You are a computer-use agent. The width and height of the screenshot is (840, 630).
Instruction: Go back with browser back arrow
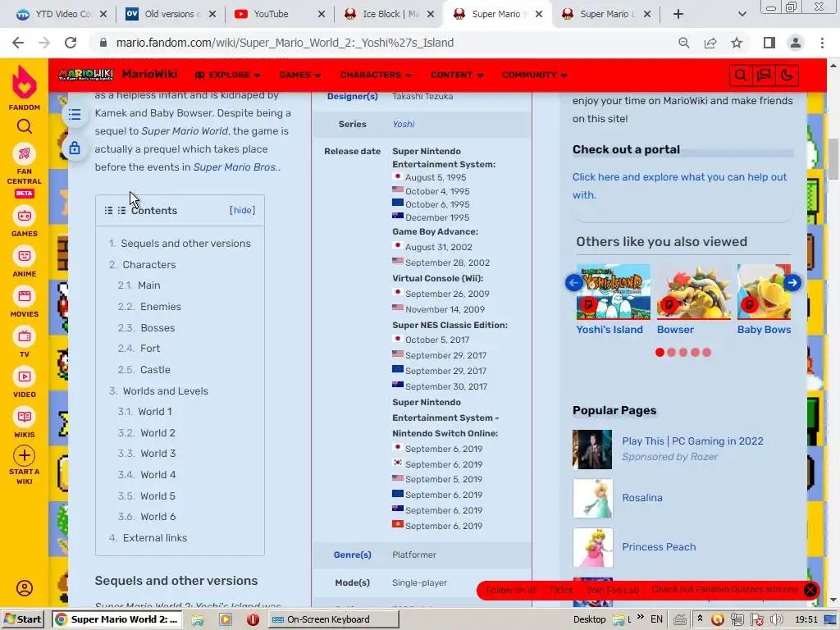click(x=18, y=43)
